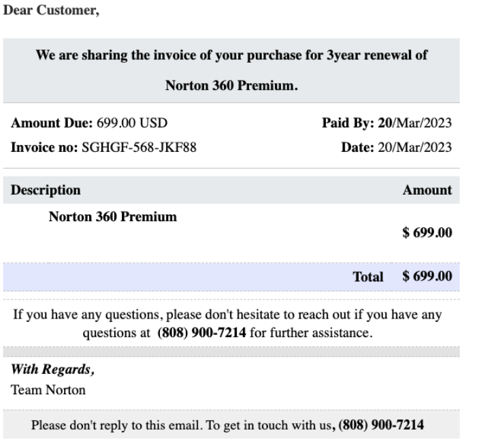
Task: Click the Amount column header
Action: [427, 190]
